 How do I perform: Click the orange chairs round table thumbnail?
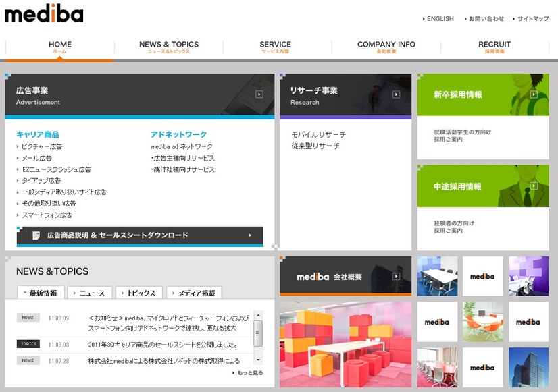coord(483,322)
